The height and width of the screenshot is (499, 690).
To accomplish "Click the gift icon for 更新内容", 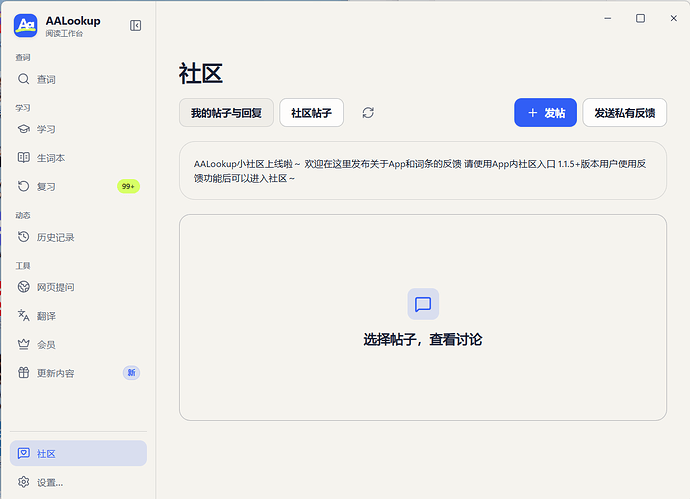I will pos(23,373).
